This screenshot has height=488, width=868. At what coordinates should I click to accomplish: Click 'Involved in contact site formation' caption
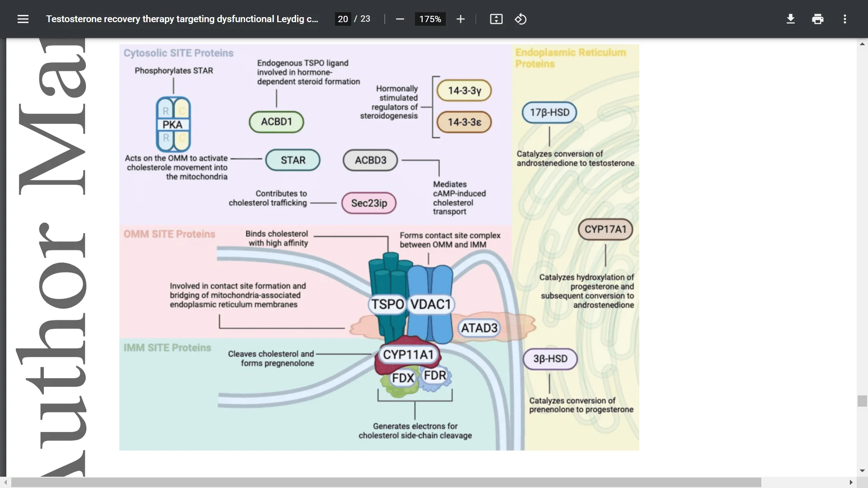238,295
